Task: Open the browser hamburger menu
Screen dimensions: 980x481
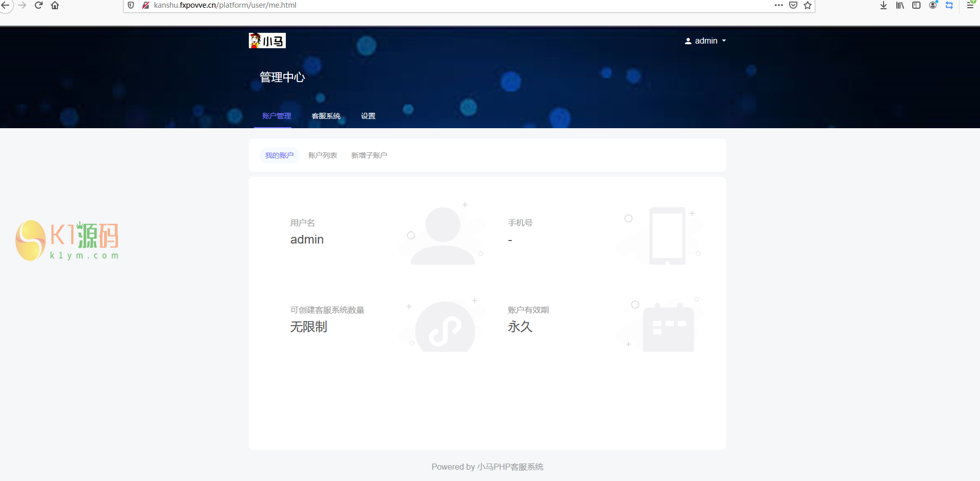Action: point(970,5)
